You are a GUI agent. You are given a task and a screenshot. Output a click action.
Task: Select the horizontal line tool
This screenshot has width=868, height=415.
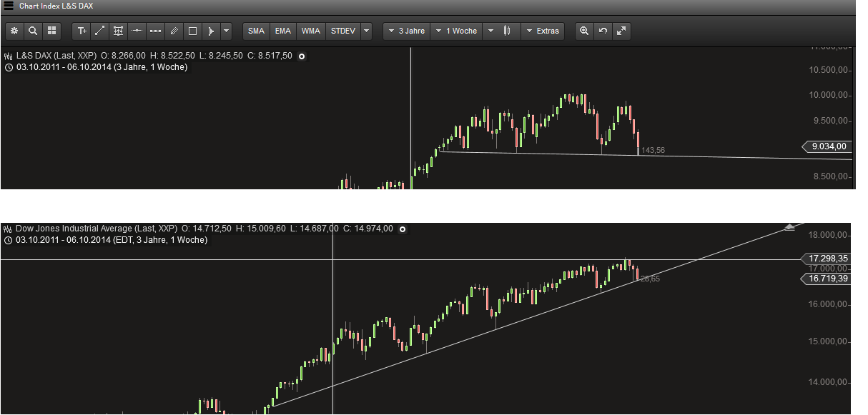tap(137, 31)
